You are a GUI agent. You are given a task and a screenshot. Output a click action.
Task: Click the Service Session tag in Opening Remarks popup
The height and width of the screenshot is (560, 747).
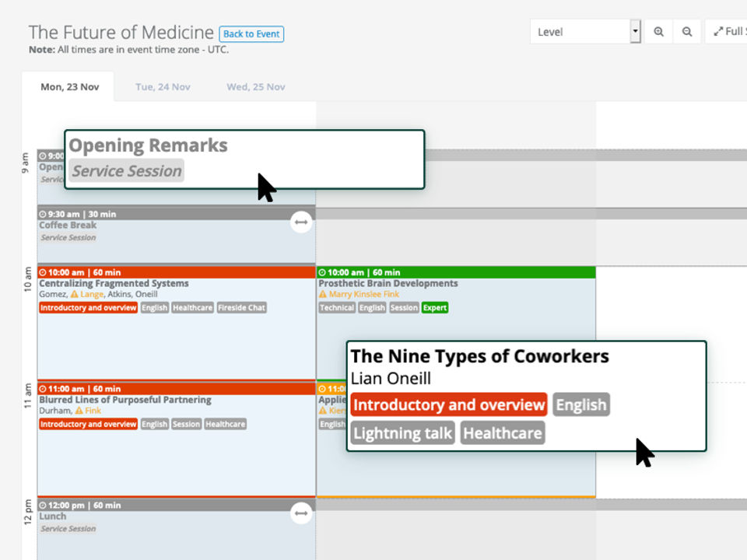126,171
